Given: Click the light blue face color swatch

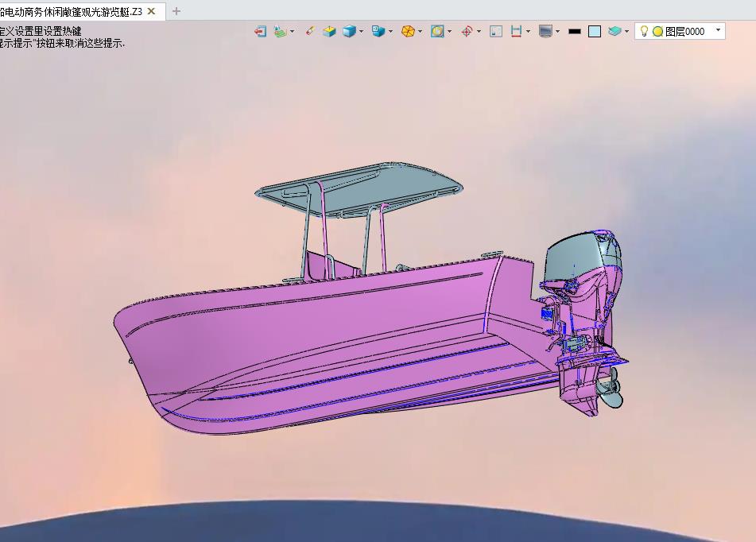Looking at the screenshot, I should (595, 32).
